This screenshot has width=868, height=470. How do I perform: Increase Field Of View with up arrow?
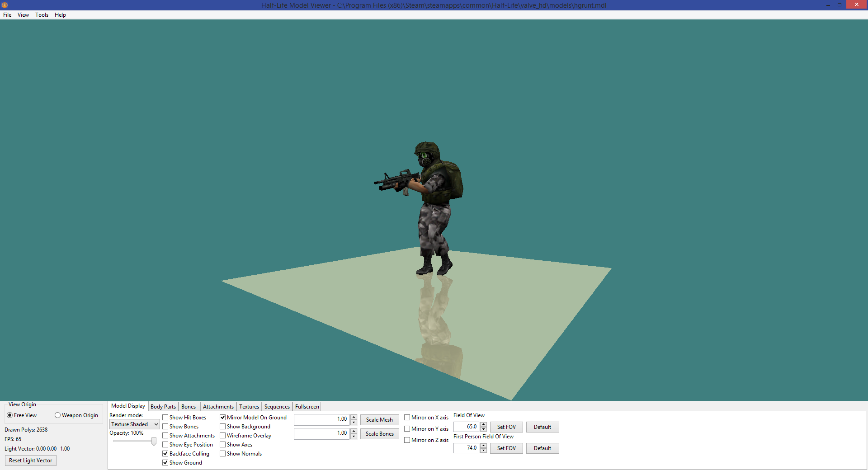point(483,424)
